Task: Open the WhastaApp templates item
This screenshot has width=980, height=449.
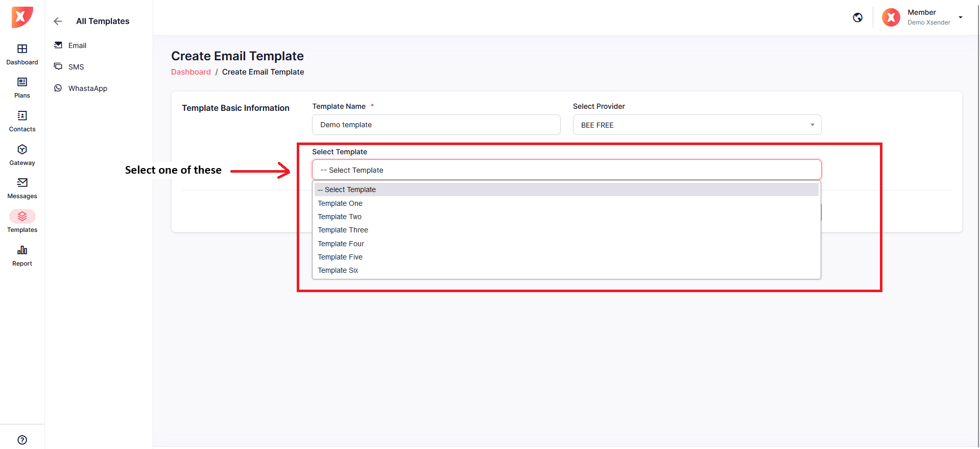Action: click(87, 88)
